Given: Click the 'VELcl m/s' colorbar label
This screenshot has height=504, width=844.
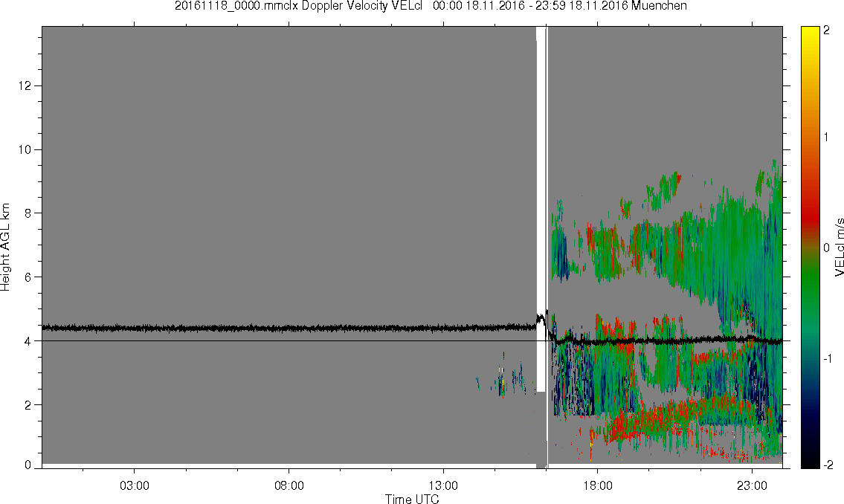Looking at the screenshot, I should click(x=839, y=248).
